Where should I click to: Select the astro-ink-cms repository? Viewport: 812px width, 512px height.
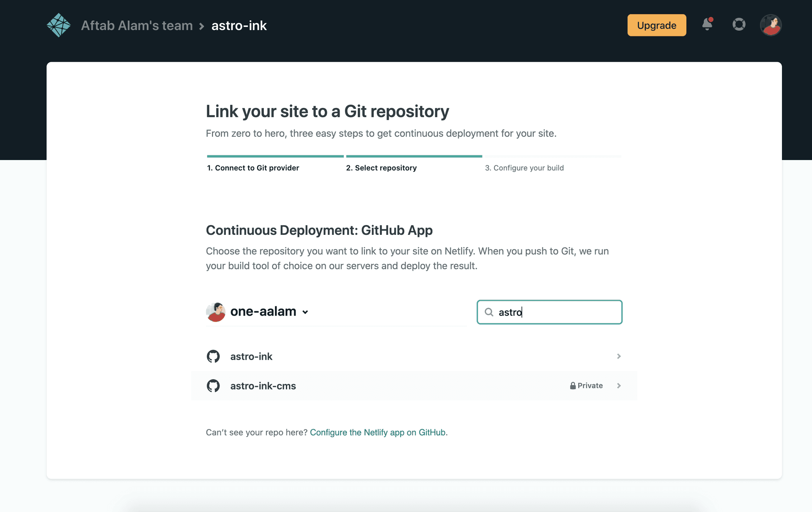point(414,386)
